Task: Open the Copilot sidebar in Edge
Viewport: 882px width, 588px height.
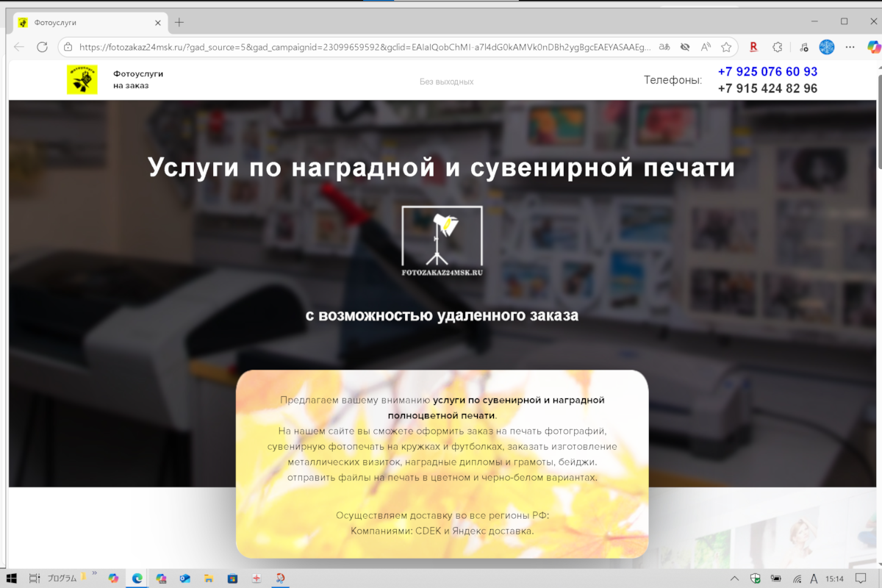Action: 873,46
